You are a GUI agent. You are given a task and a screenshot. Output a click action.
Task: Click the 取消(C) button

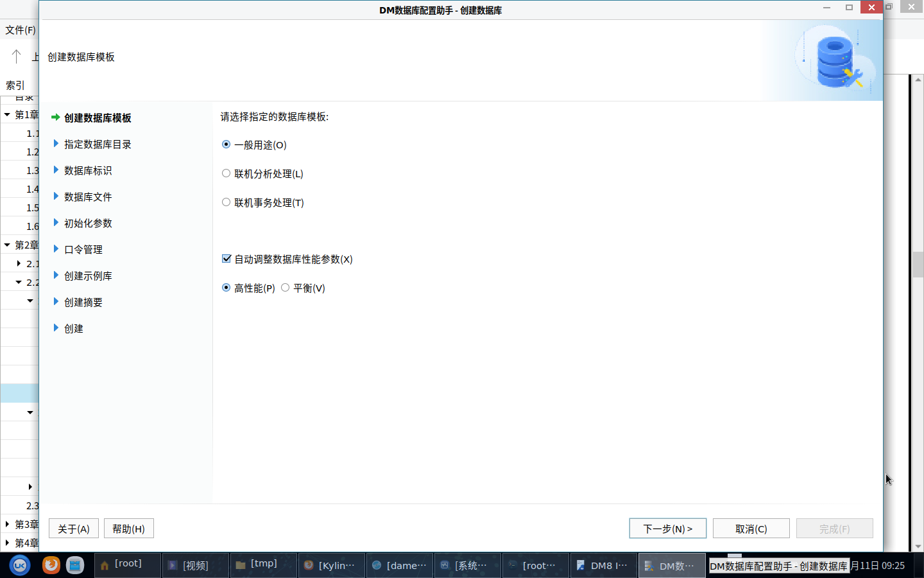click(751, 529)
